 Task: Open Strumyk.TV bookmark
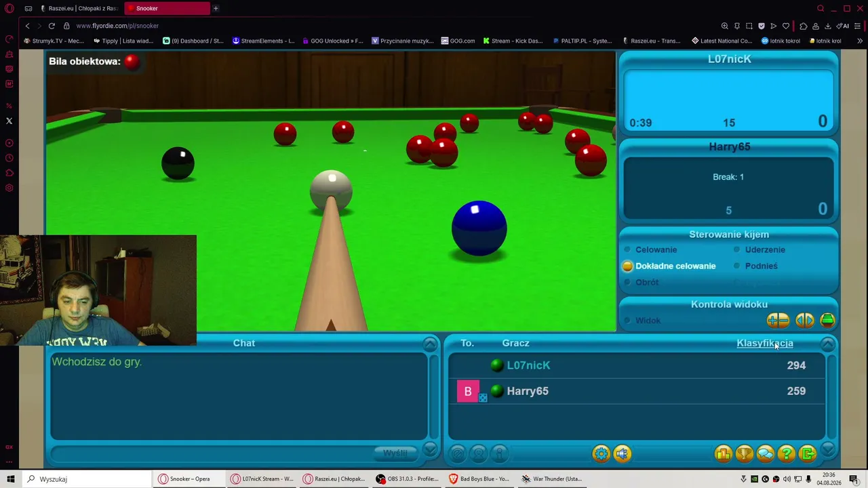tap(54, 41)
